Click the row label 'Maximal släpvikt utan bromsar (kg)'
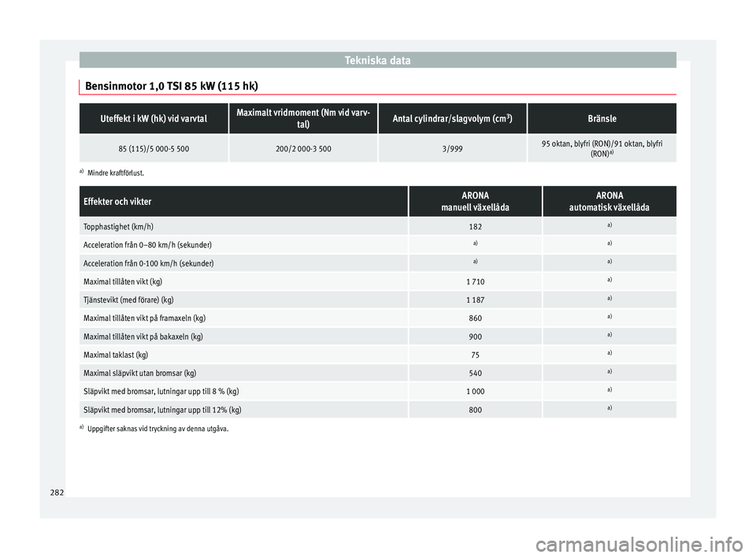This screenshot has height=558, width=756. pos(140,373)
